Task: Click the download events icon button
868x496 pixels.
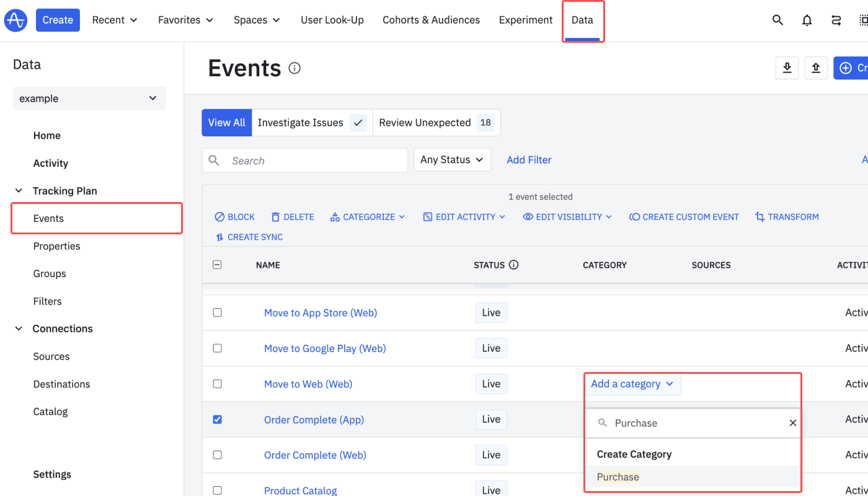Action: pos(787,68)
